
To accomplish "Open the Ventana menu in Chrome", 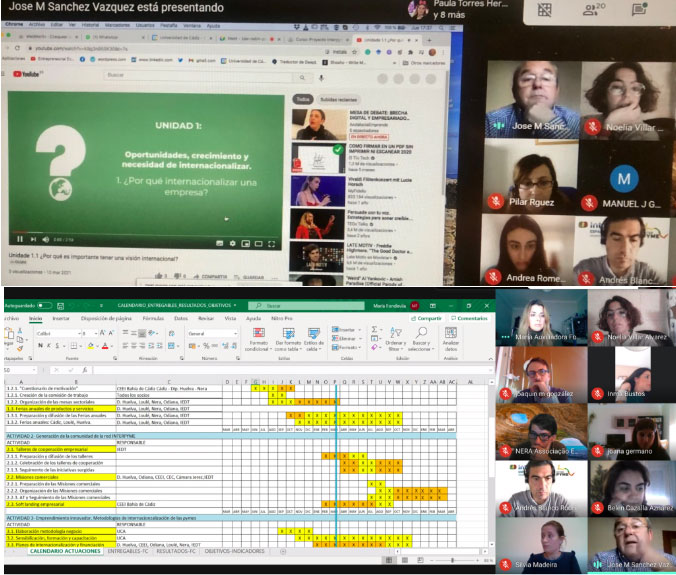I will click(192, 25).
